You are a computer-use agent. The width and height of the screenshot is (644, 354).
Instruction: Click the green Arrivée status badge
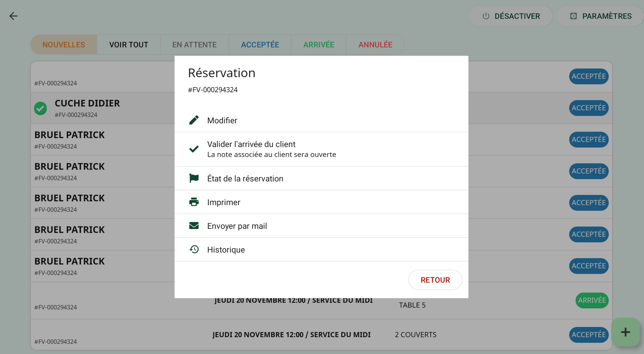[x=592, y=300]
